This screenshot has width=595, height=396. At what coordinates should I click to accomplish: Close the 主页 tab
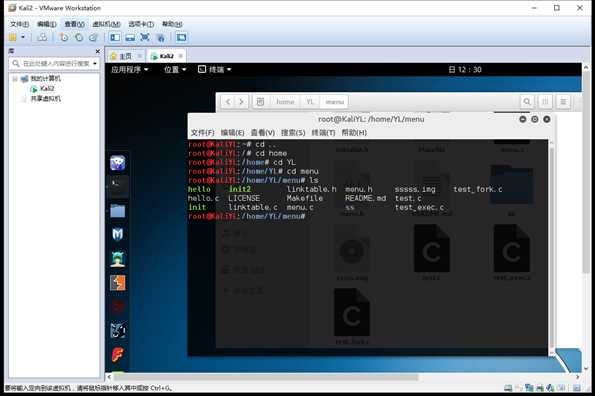click(x=139, y=56)
